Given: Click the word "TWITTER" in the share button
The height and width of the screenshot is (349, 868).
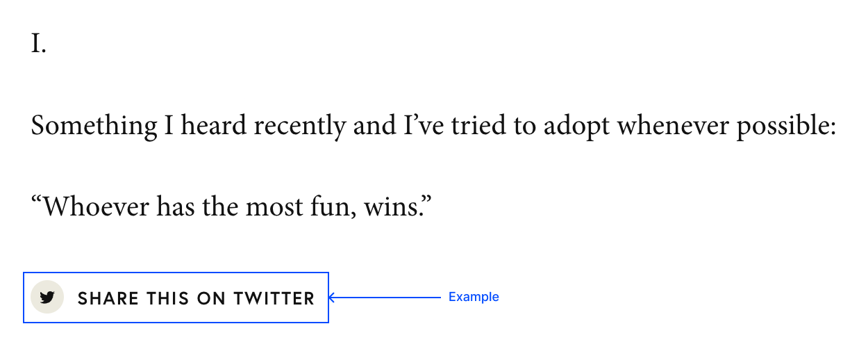Looking at the screenshot, I should coord(274,299).
